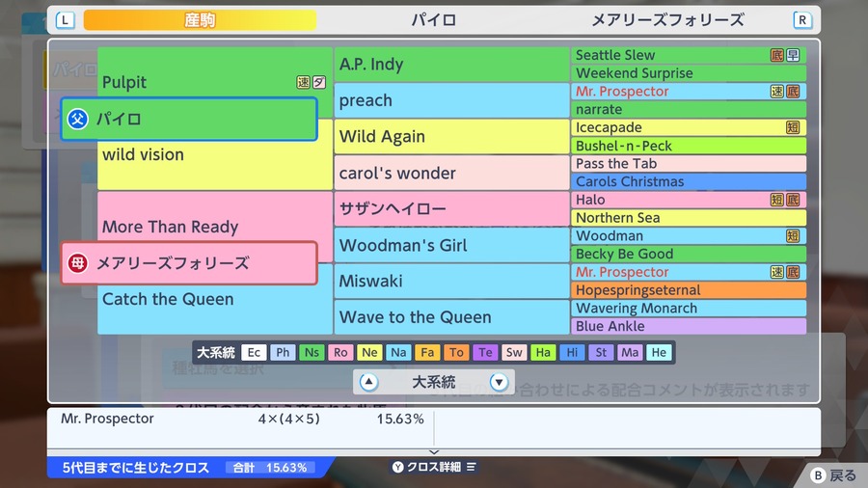Select the dam メアリーズフォリーズ box

189,263
